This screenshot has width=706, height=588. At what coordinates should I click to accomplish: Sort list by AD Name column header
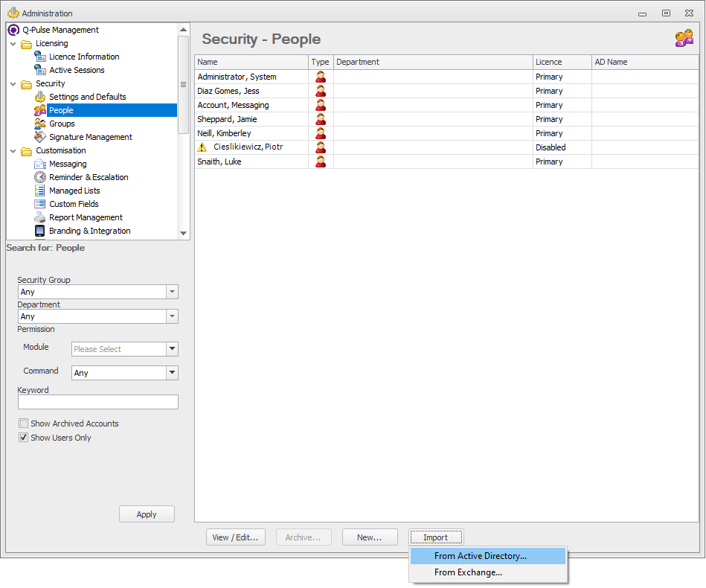coord(645,63)
